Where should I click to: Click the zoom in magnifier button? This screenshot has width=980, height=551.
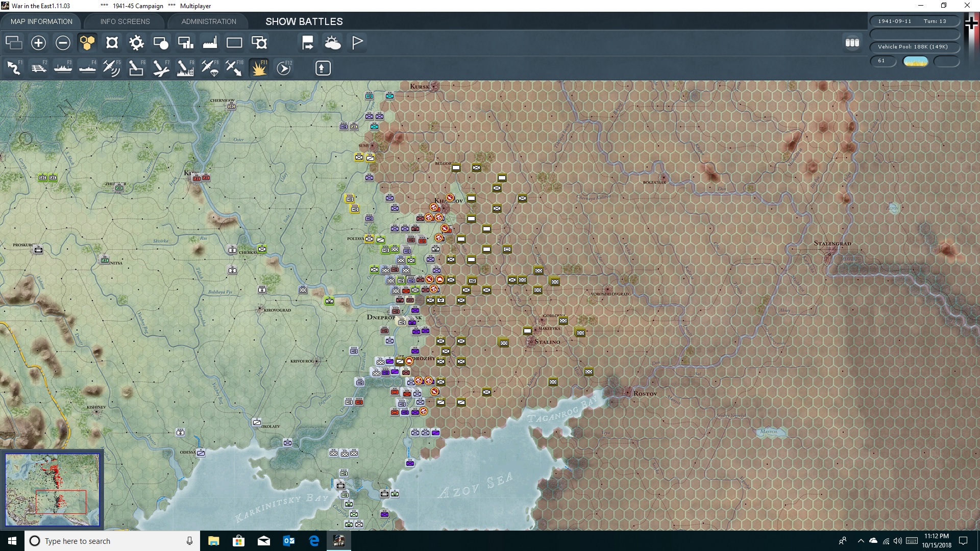tap(38, 43)
